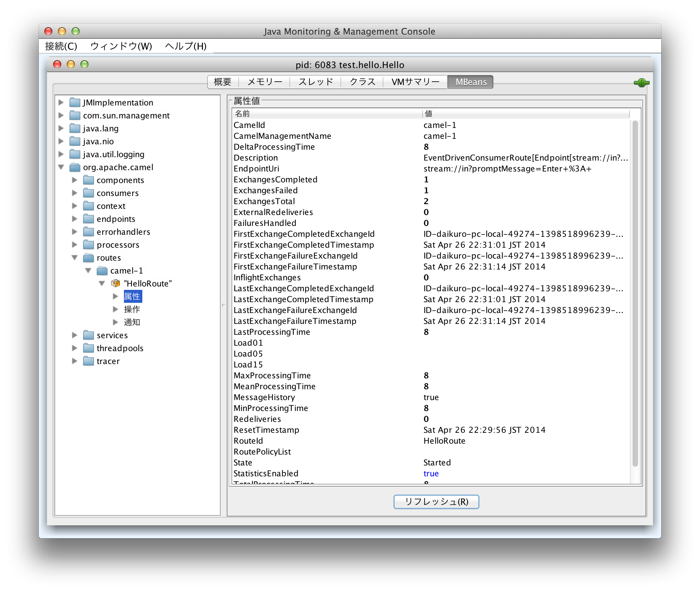Click the consumers folder icon
The height and width of the screenshot is (592, 700).
(89, 193)
